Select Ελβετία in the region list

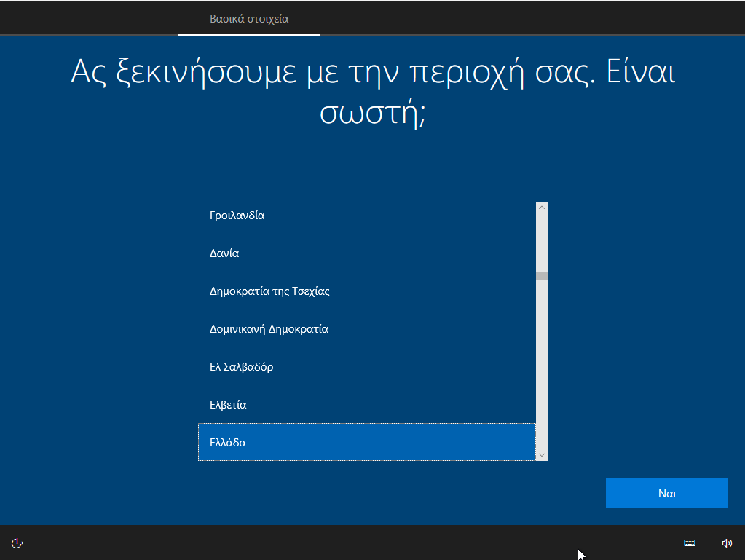[367, 405]
